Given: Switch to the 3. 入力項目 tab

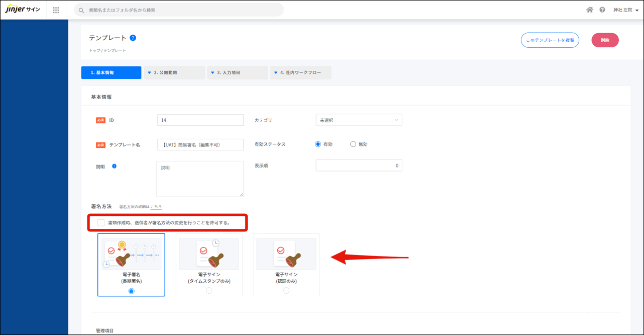Looking at the screenshot, I should [x=237, y=73].
